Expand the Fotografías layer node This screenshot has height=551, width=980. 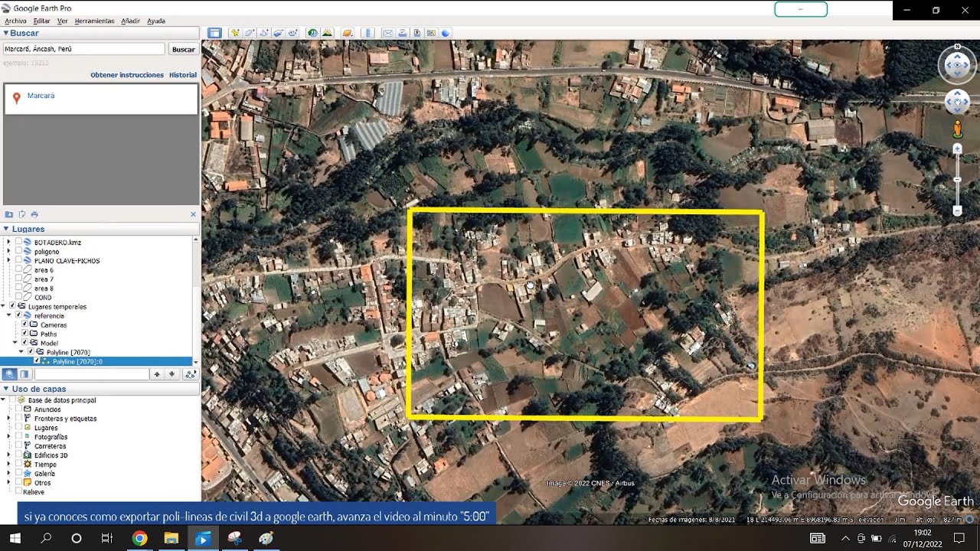(x=9, y=437)
